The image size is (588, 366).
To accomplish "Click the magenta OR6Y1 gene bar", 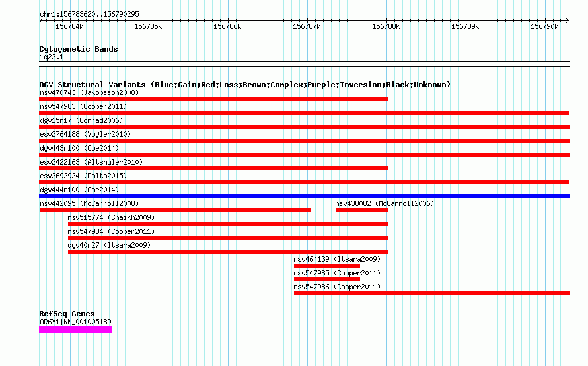I will point(75,330).
